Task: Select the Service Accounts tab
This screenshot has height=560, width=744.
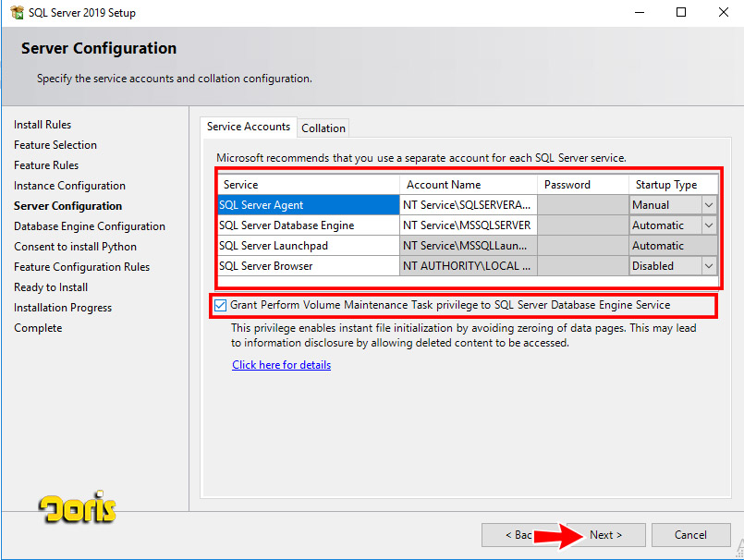Action: click(x=249, y=127)
